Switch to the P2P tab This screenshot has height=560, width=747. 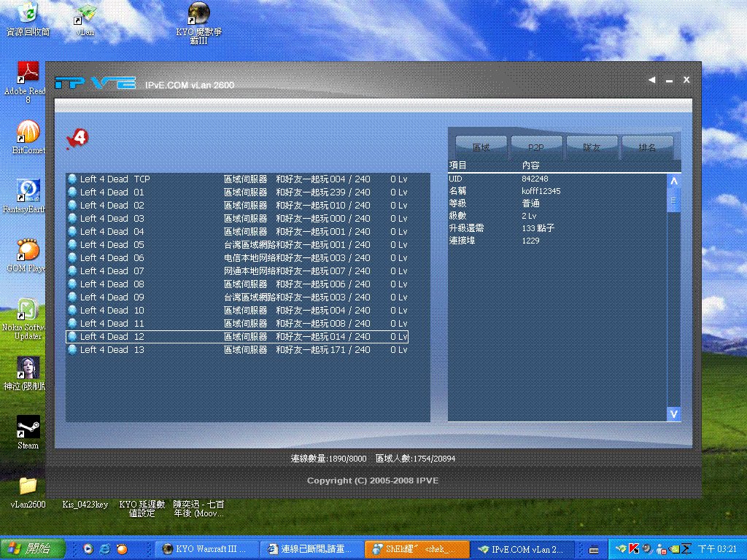(x=536, y=147)
